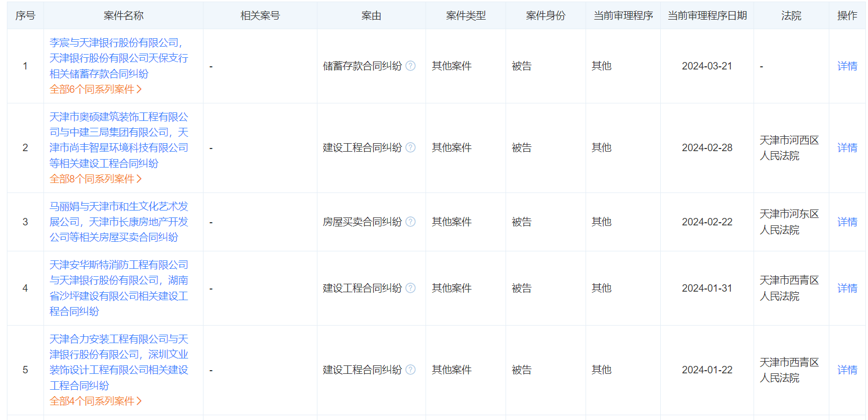Click court cell 天津市河西区人民法院
Screen dimensions: 868x420
(x=789, y=147)
